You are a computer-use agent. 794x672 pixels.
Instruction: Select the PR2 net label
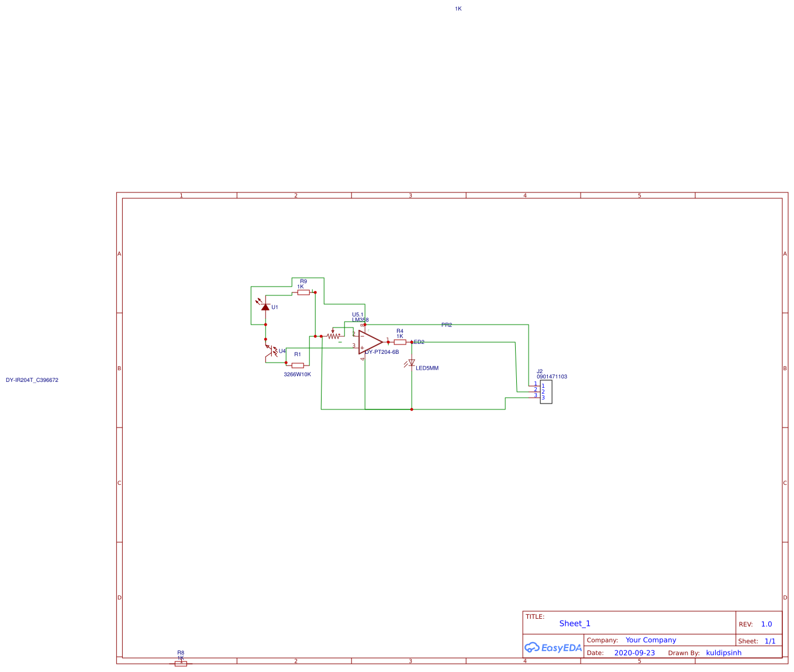point(447,325)
